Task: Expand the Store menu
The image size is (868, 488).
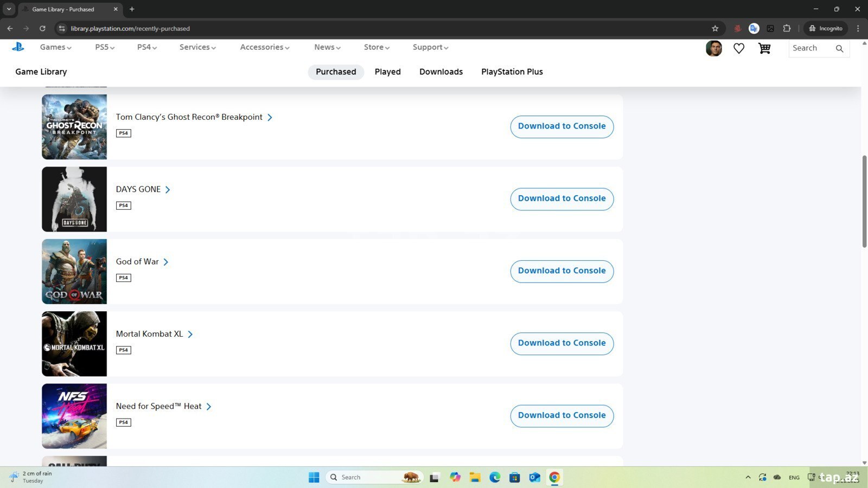Action: [376, 47]
